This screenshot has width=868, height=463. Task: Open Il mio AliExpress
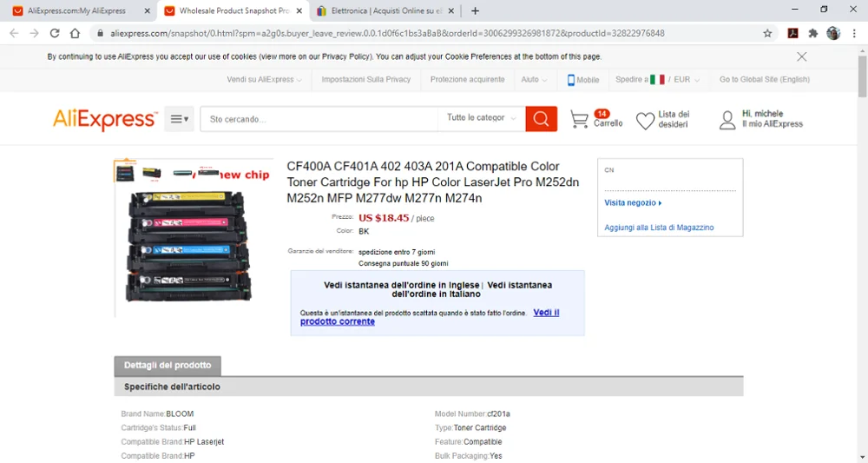click(x=773, y=124)
